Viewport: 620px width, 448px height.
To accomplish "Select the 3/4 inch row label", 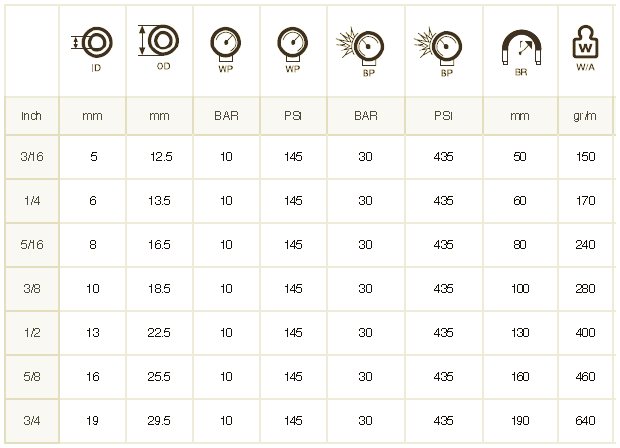I will pyautogui.click(x=32, y=420).
